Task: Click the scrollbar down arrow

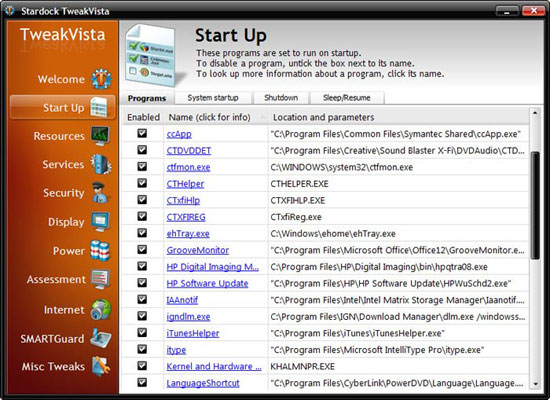Action: (535, 385)
